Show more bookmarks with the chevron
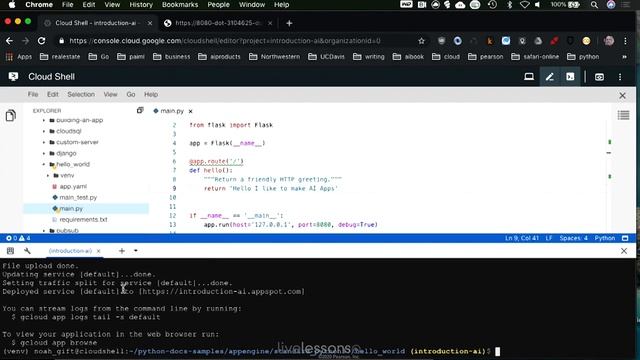 coord(624,57)
